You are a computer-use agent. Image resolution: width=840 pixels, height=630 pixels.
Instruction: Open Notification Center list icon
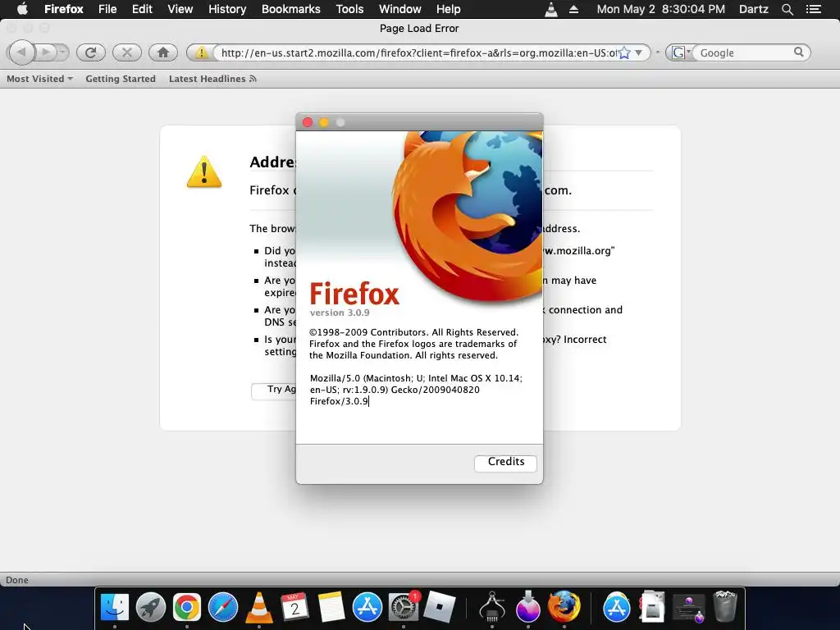[814, 9]
